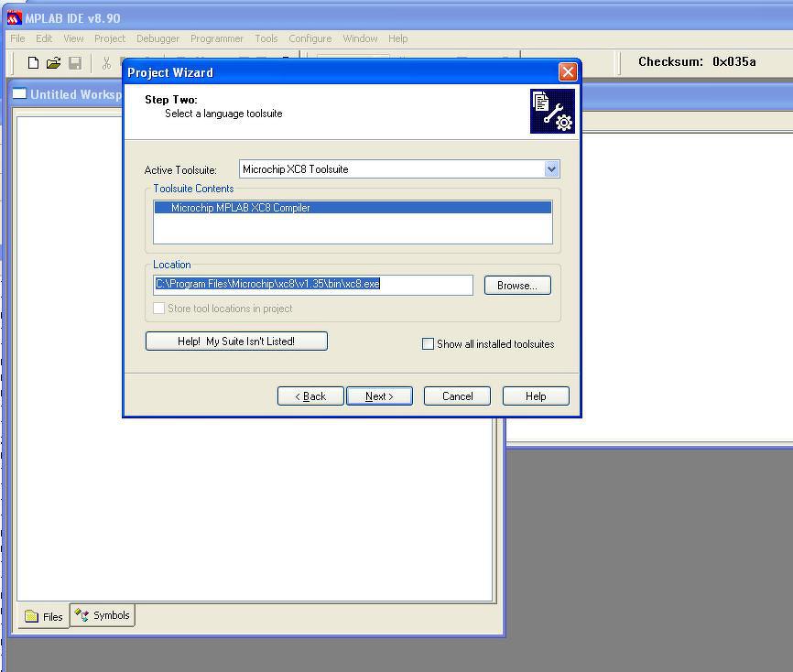Switch to the Symbols tab
Viewport: 793px width, 672px height.
pyautogui.click(x=103, y=615)
